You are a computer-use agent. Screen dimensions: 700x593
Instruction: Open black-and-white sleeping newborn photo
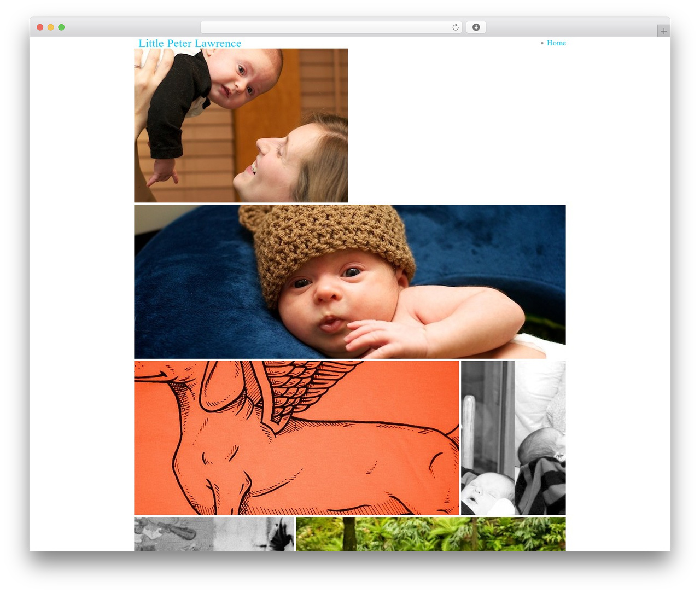pyautogui.click(x=514, y=438)
